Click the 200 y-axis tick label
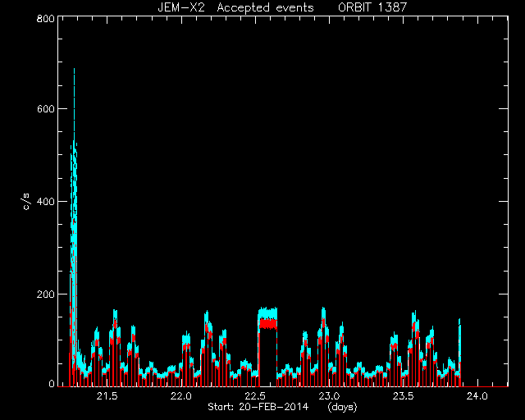The height and width of the screenshot is (420, 525). pos(46,294)
